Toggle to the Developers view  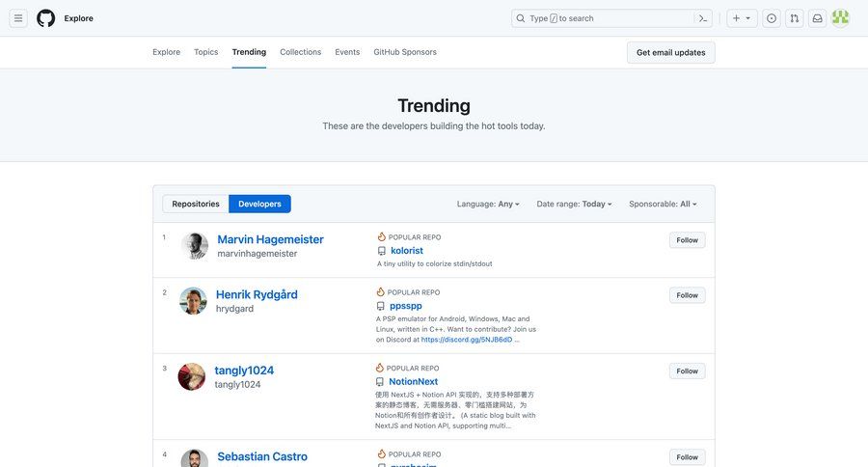pos(259,204)
